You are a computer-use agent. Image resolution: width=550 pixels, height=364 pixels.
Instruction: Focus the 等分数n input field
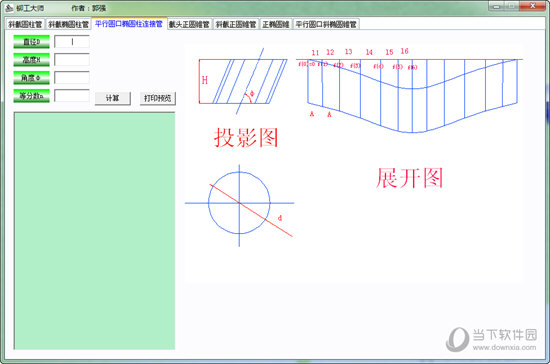72,95
